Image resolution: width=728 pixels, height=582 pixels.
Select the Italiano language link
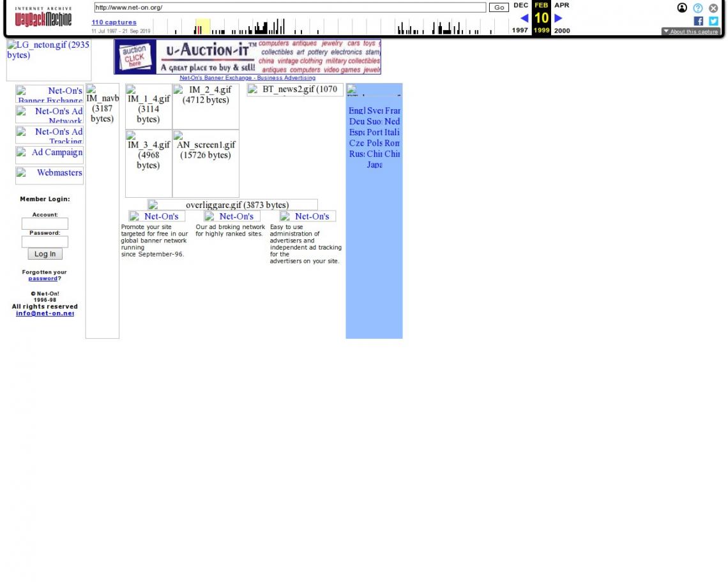(392, 132)
